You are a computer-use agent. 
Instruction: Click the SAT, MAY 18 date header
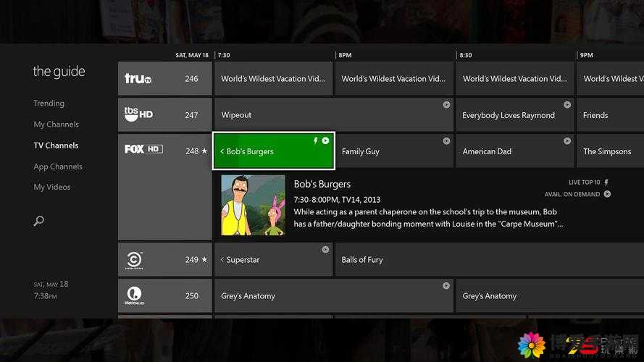coord(192,55)
